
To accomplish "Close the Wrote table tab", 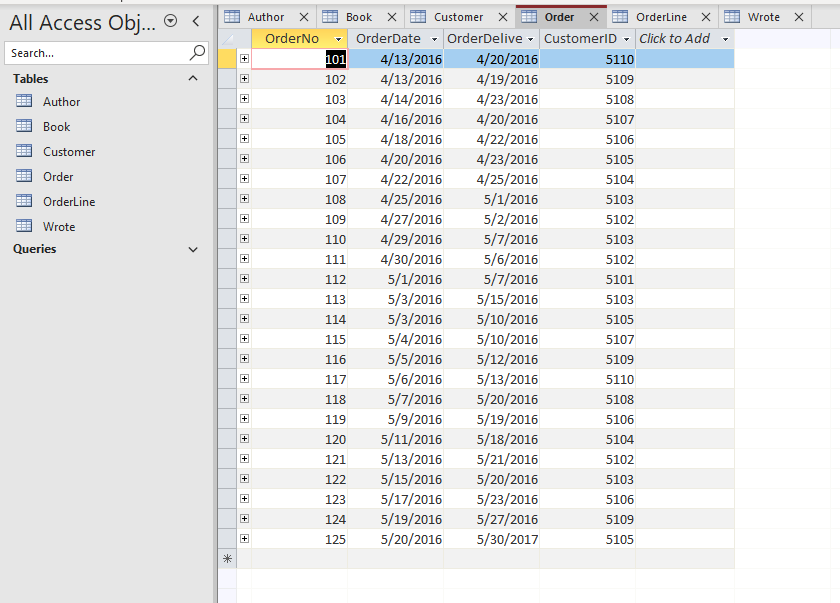I will point(798,16).
